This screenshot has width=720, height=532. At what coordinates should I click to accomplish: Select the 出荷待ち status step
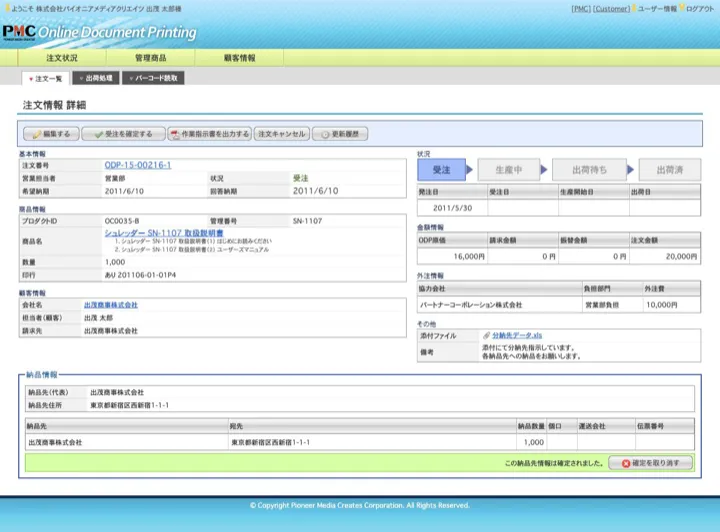pyautogui.click(x=590, y=170)
